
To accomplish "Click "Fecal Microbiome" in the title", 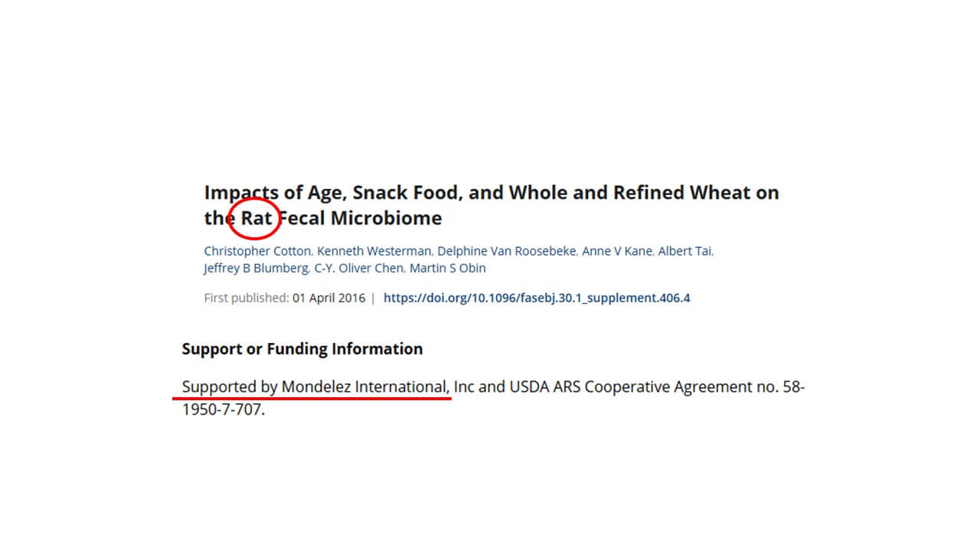I will tap(361, 218).
